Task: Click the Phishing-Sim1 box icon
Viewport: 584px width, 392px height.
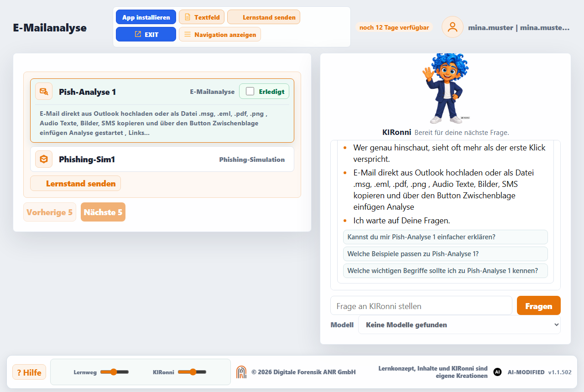Action: (44, 159)
